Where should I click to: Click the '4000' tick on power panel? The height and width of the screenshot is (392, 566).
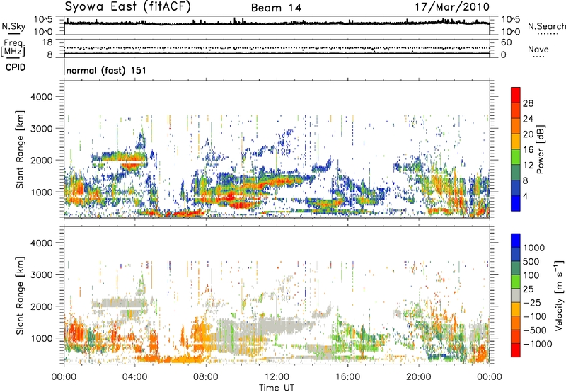(41, 97)
